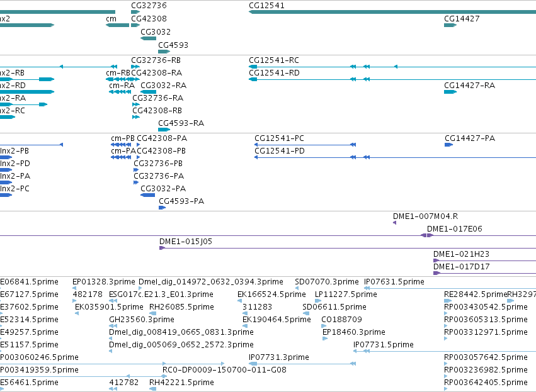Click EST label "EP01328.3prime"
536x392 pixels.
[104, 282]
